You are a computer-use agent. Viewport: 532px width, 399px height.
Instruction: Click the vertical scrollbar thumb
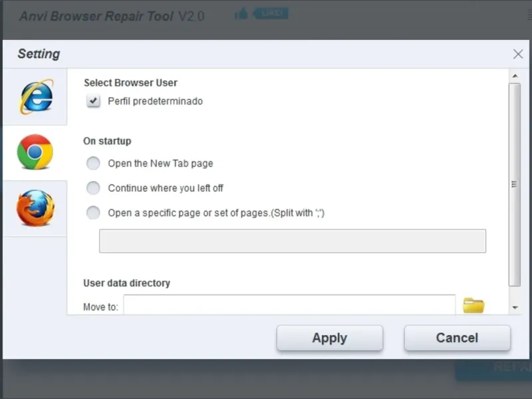tap(515, 184)
